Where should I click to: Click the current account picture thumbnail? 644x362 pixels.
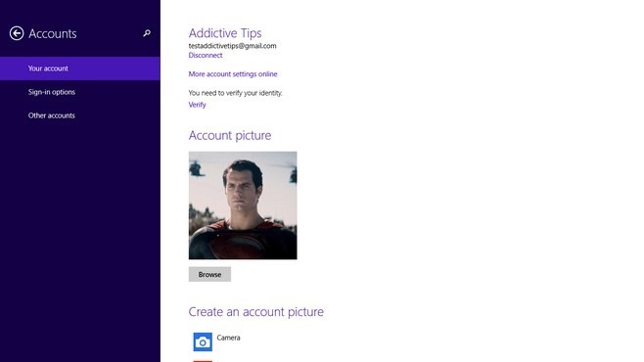point(243,205)
